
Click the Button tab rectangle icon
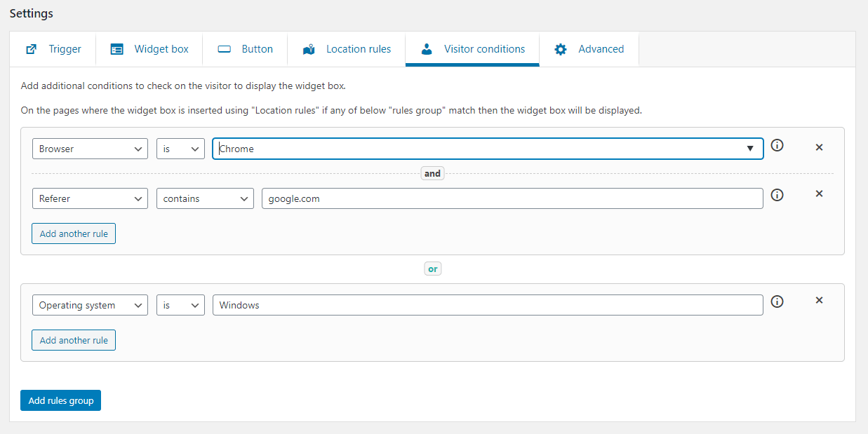tap(225, 50)
